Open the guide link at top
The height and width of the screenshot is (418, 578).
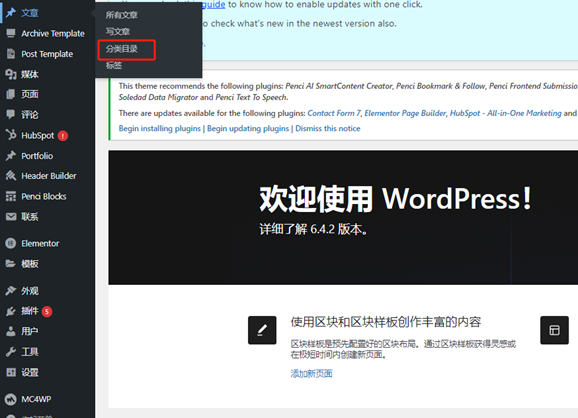pos(213,4)
